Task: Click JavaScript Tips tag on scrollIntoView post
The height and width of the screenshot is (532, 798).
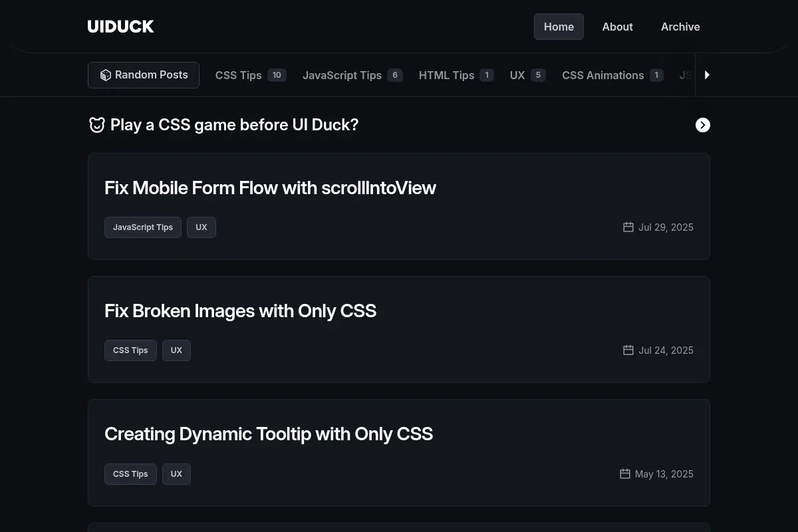Action: click(x=143, y=227)
